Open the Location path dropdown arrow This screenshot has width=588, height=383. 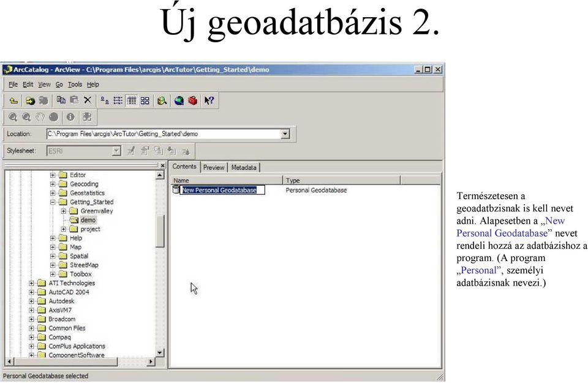(x=285, y=134)
